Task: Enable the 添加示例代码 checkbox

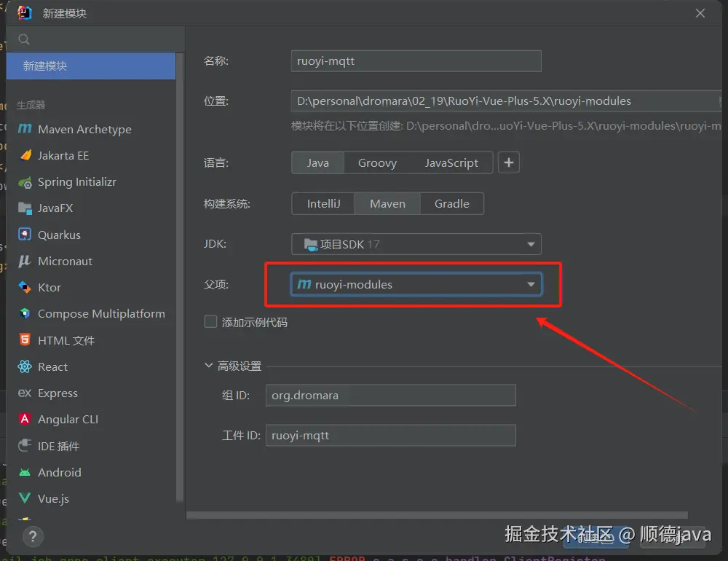Action: click(x=211, y=321)
